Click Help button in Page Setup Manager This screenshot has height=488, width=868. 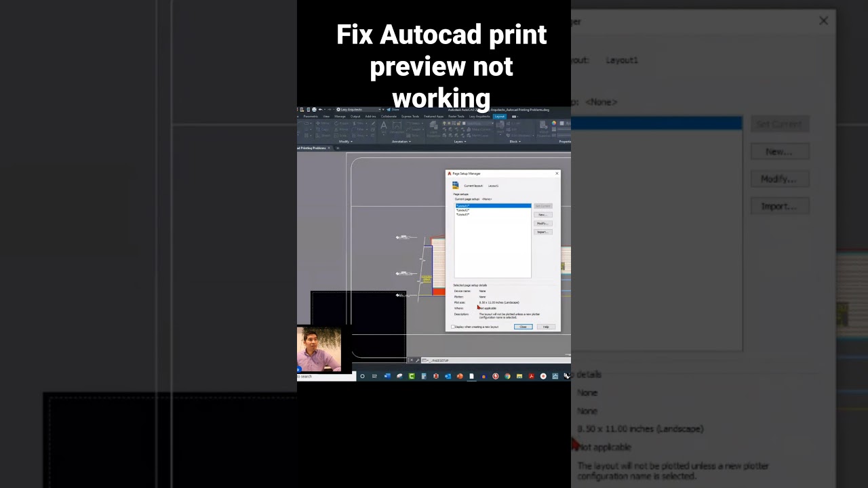pyautogui.click(x=546, y=327)
